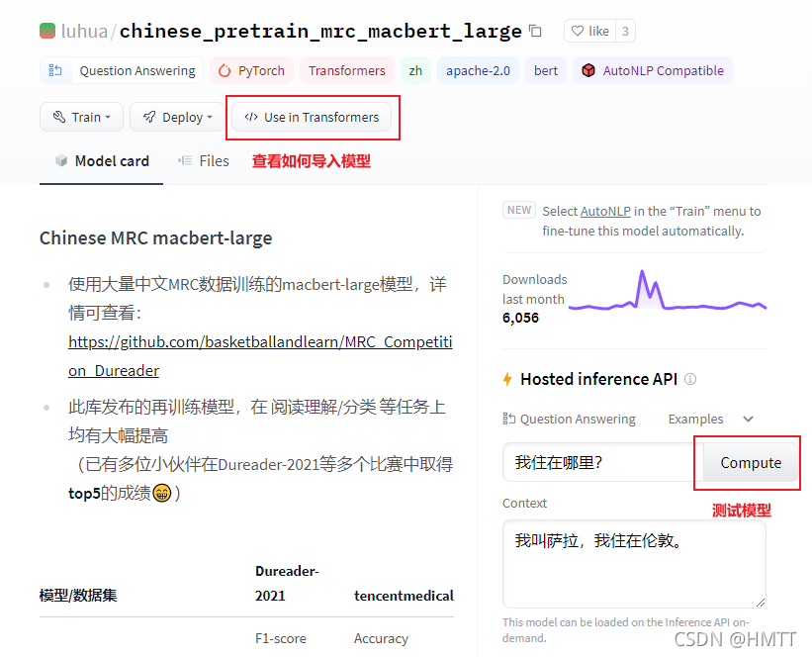Select the Transformers tag
This screenshot has width=812, height=657.
[x=347, y=70]
